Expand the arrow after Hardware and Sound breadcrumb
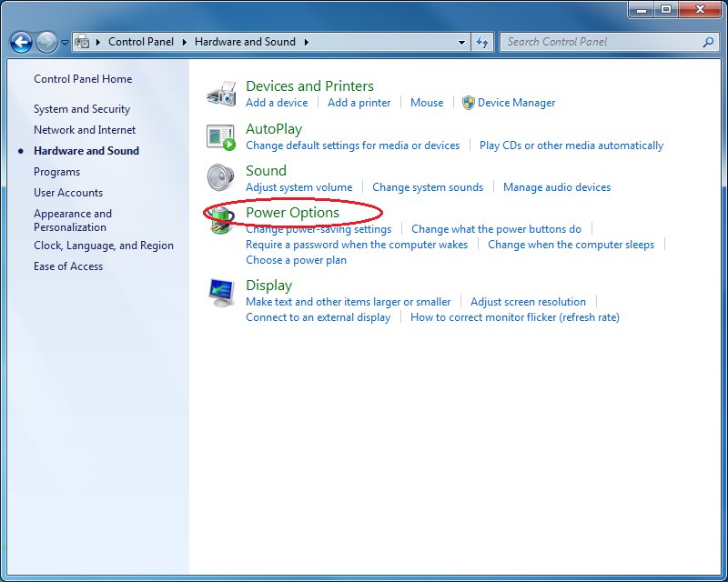This screenshot has height=582, width=728. click(x=307, y=42)
